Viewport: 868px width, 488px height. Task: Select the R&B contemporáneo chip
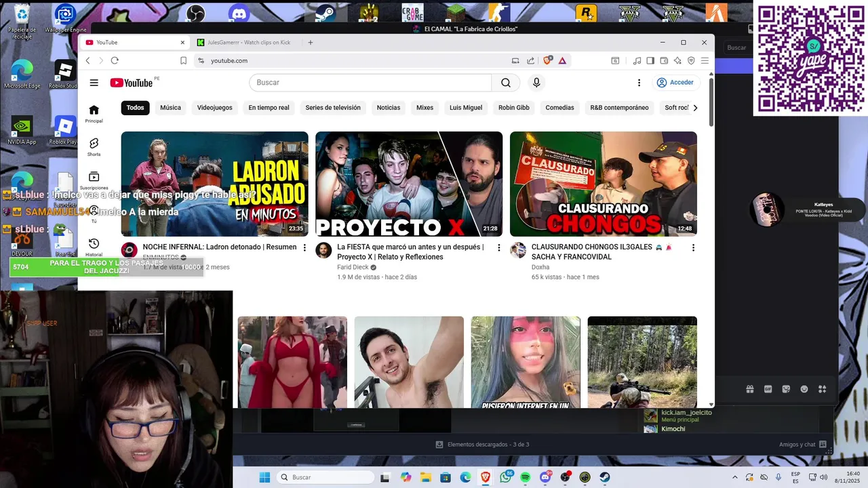point(619,108)
